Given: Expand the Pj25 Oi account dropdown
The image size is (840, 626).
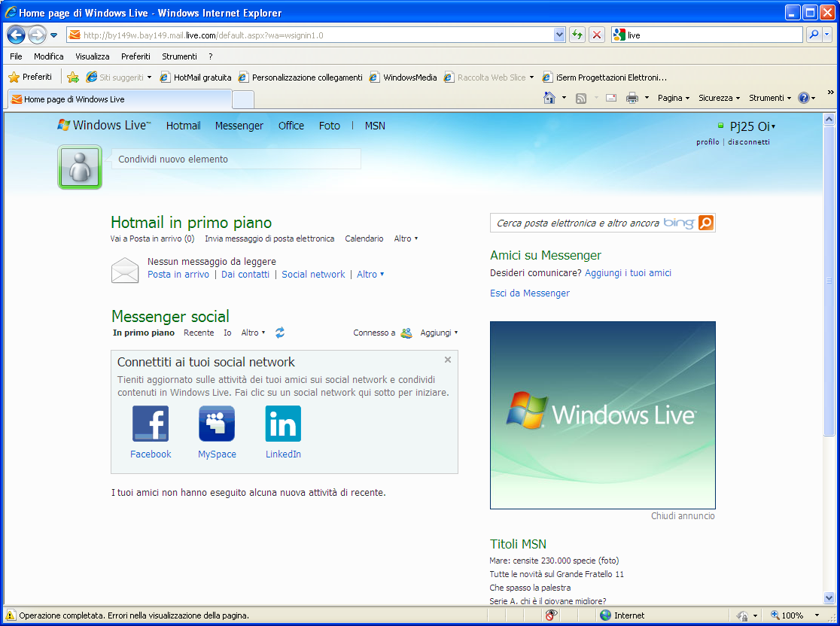Looking at the screenshot, I should pos(773,127).
